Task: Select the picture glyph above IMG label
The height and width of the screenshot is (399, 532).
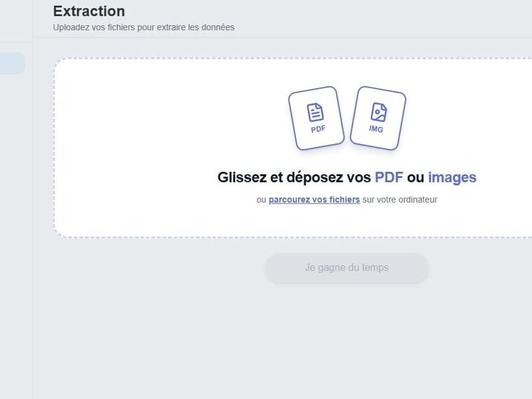Action: click(378, 112)
